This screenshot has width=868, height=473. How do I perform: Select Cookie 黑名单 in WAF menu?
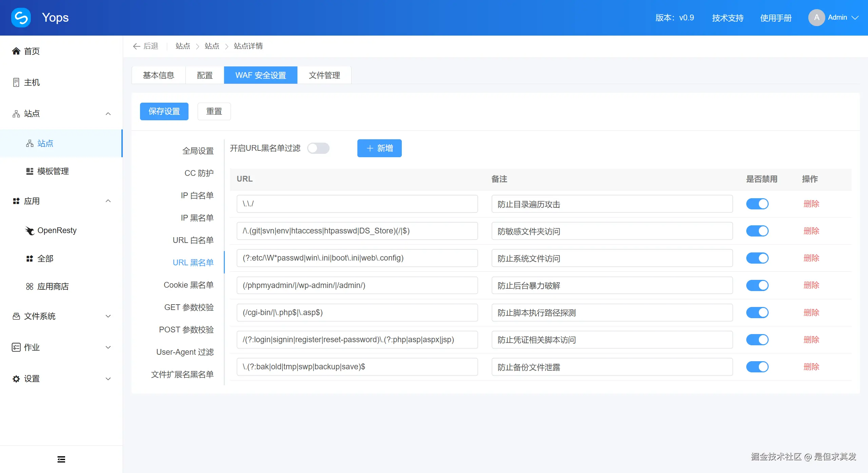tap(189, 285)
